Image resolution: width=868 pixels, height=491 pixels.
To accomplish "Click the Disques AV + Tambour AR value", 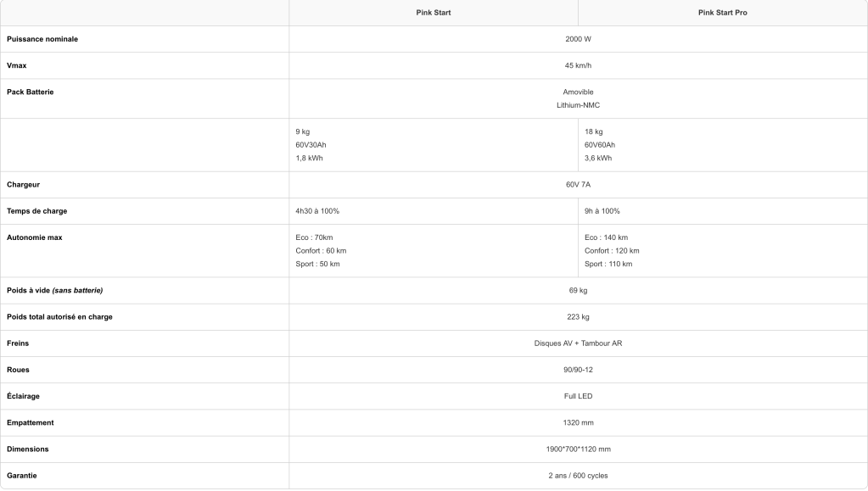I will click(x=578, y=343).
